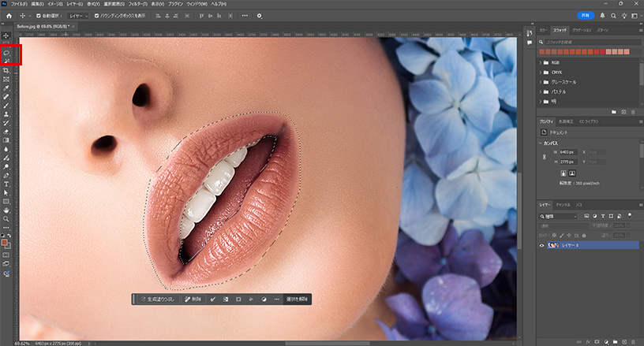Select the Lasso tool in the toolbar

(6, 53)
